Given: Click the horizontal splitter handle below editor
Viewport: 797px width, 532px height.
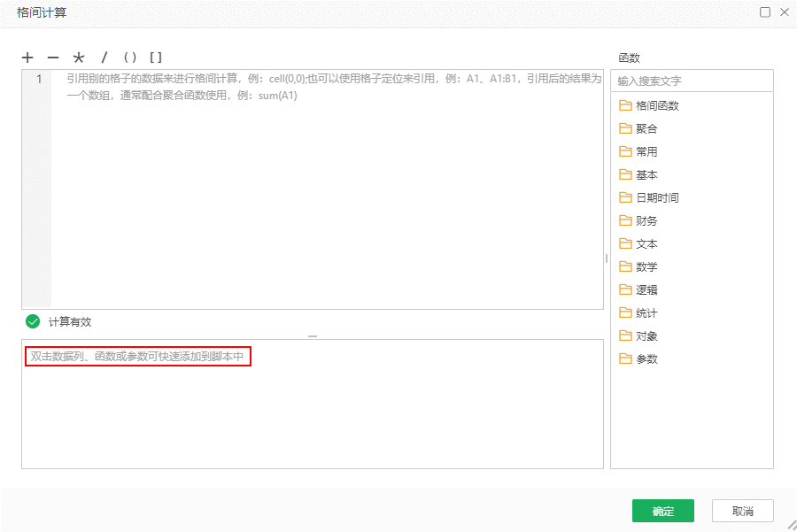Looking at the screenshot, I should tap(313, 336).
